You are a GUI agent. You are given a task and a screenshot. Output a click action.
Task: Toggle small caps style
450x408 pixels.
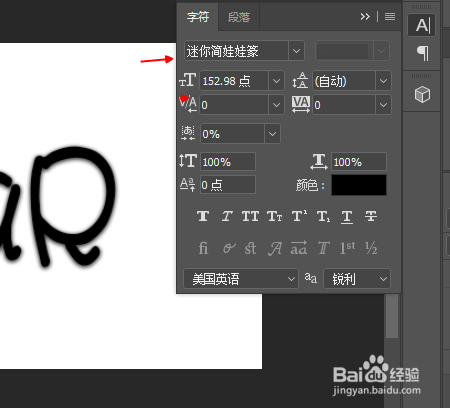274,216
